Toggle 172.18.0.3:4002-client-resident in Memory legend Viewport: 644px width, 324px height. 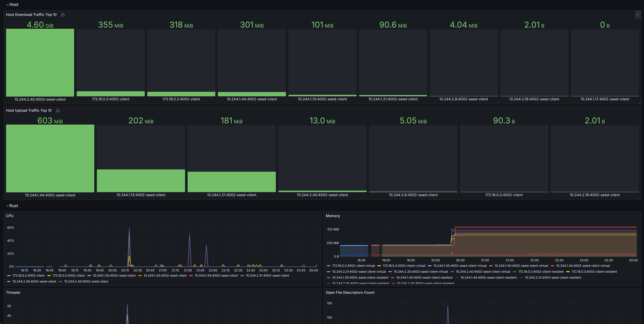tap(594, 272)
